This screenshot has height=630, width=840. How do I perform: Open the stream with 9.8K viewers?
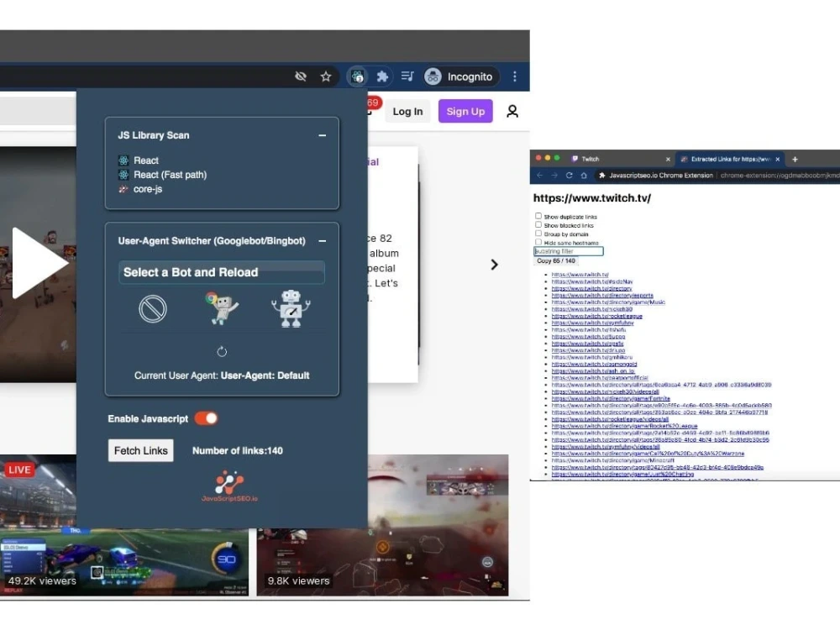(382, 525)
